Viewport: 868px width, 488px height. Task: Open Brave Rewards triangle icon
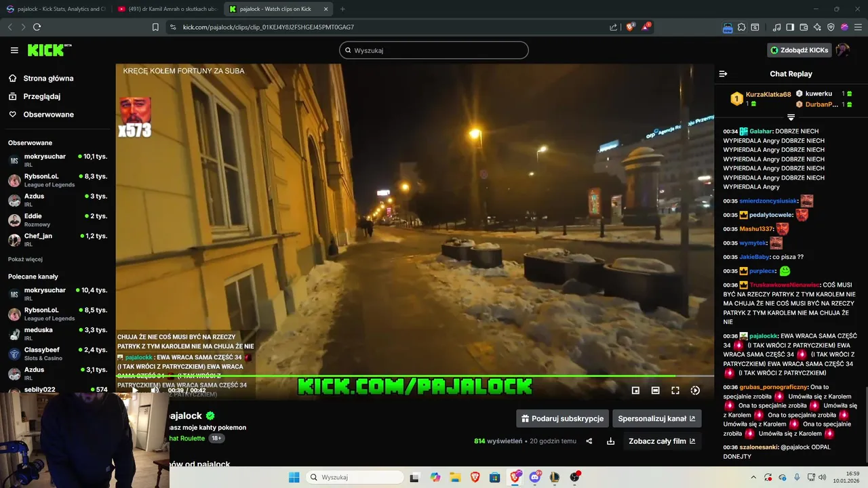click(646, 27)
